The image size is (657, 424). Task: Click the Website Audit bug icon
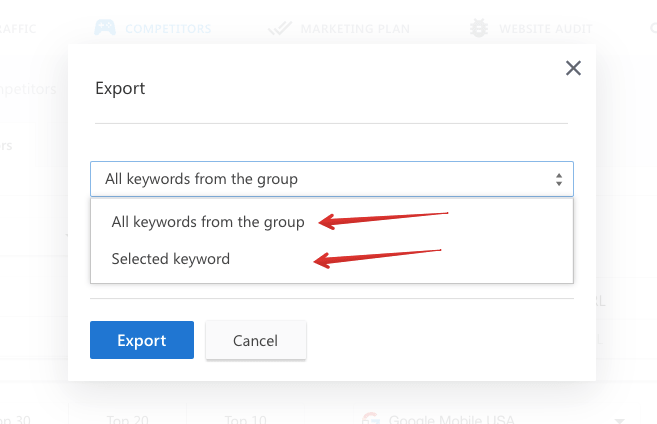click(479, 28)
